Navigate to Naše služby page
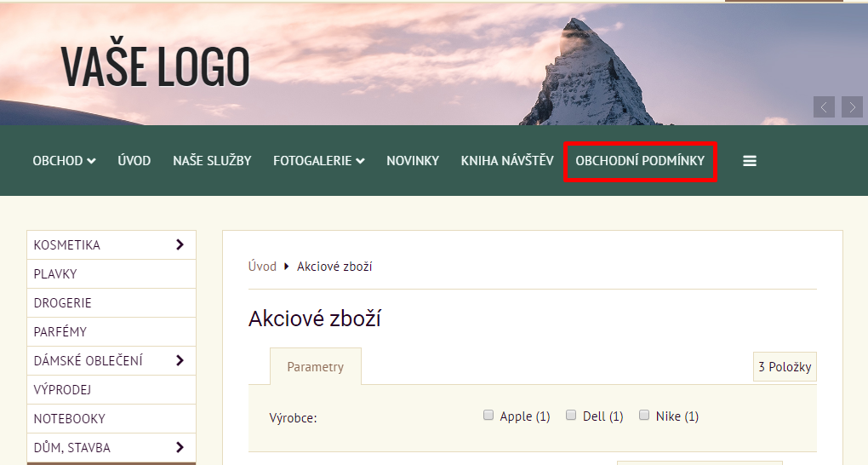The image size is (868, 465). click(212, 161)
